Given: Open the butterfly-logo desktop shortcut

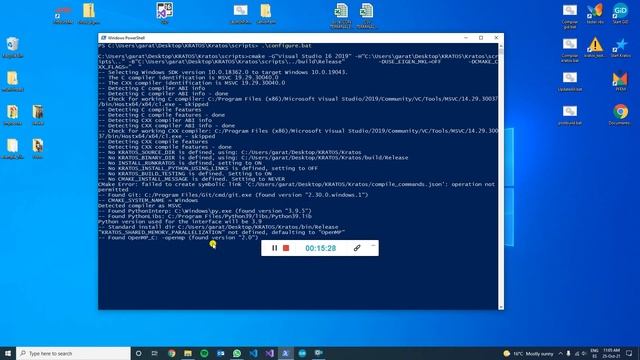Looking at the screenshot, I should point(595,14).
